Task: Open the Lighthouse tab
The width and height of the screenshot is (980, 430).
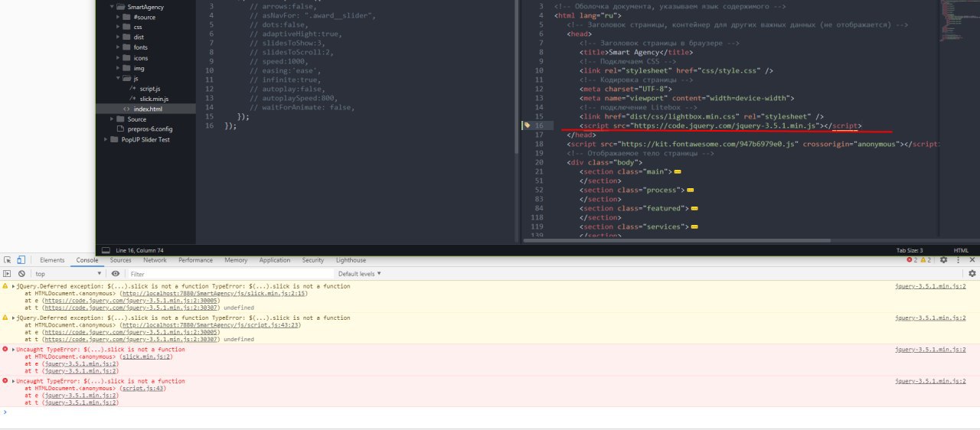Action: click(x=351, y=260)
